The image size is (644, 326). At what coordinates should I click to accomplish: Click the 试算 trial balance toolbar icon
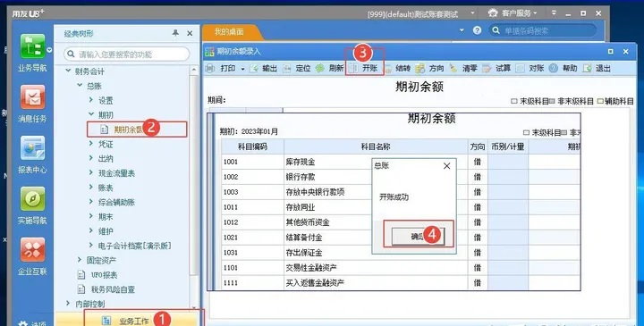click(x=487, y=69)
